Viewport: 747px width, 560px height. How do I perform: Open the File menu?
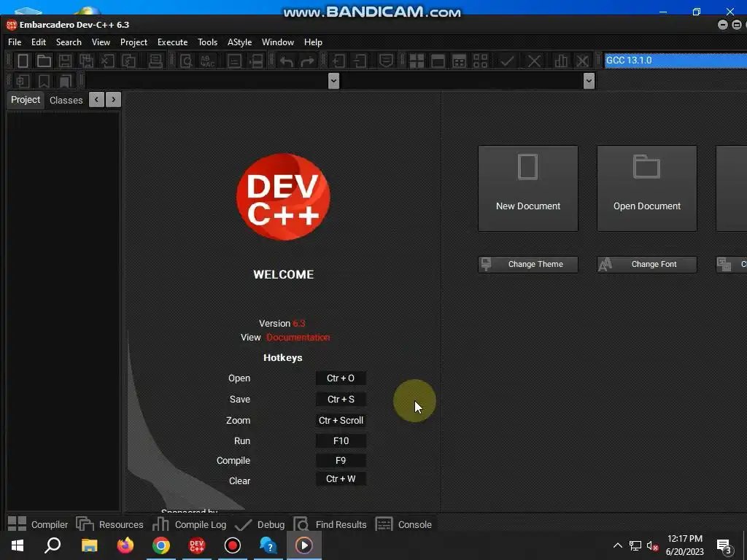[15, 42]
